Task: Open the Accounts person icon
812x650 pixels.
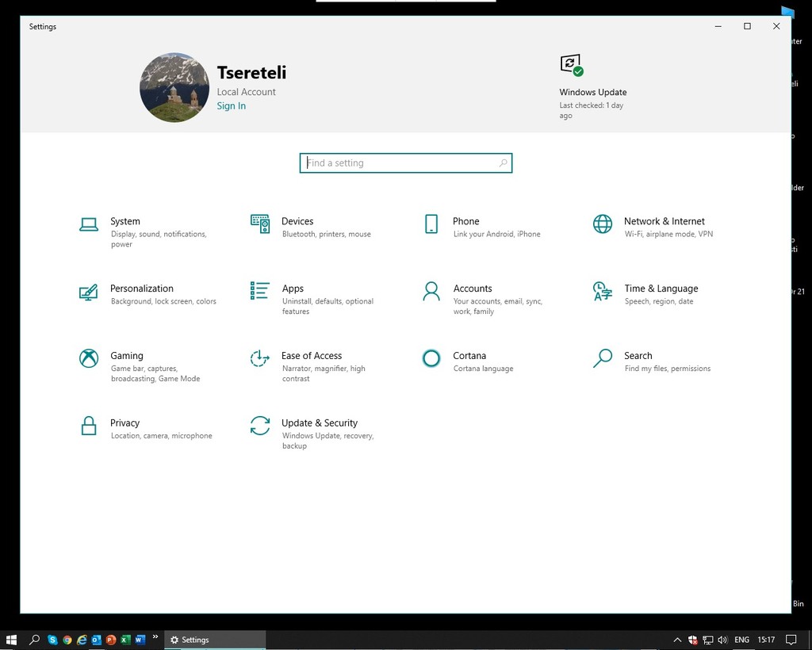Action: 431,292
